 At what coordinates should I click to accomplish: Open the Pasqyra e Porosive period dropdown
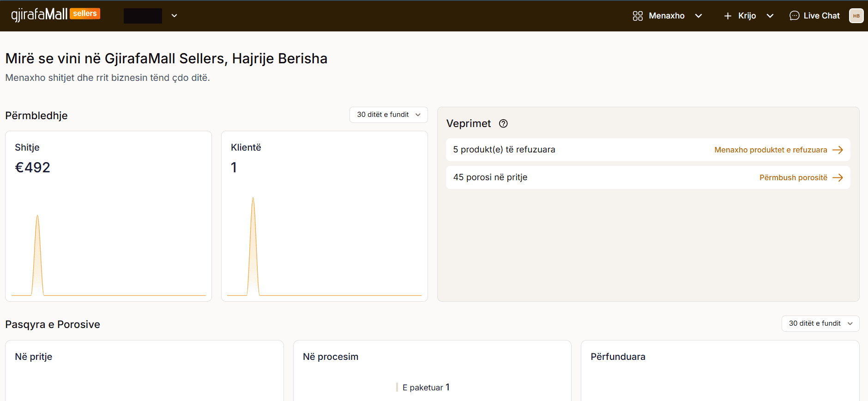tap(820, 323)
